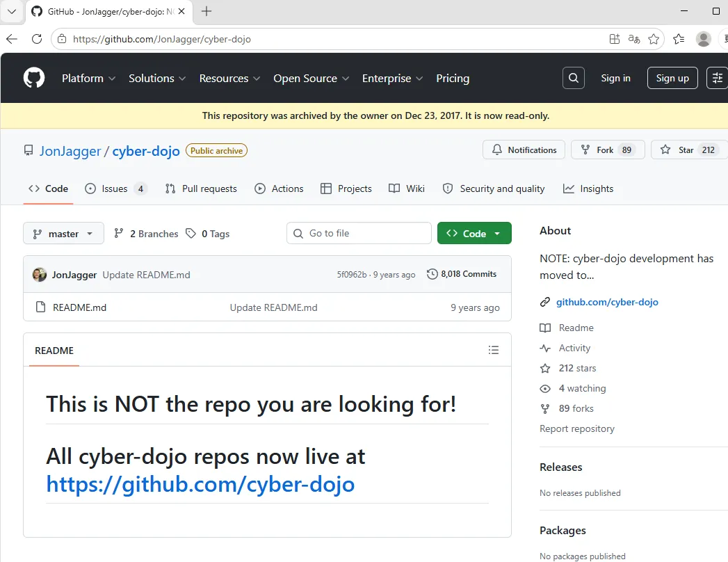Viewport: 728px width, 562px height.
Task: Close the GitHub cyber-dojo tab
Action: pos(182,12)
